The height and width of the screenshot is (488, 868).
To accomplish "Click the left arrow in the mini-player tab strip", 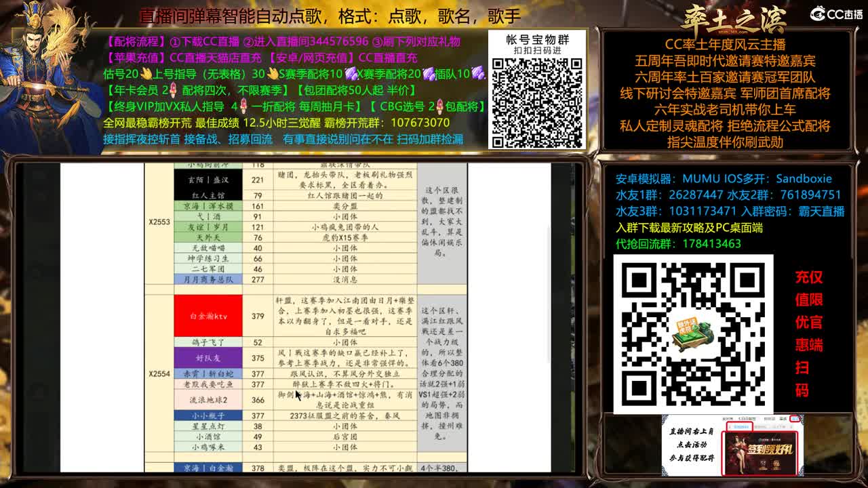I will 730,426.
